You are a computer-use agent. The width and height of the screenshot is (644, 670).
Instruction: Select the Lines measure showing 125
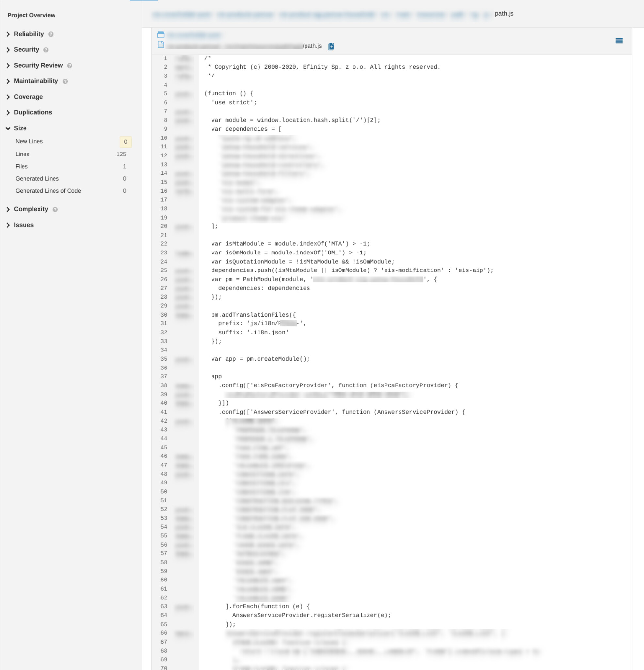coord(23,154)
